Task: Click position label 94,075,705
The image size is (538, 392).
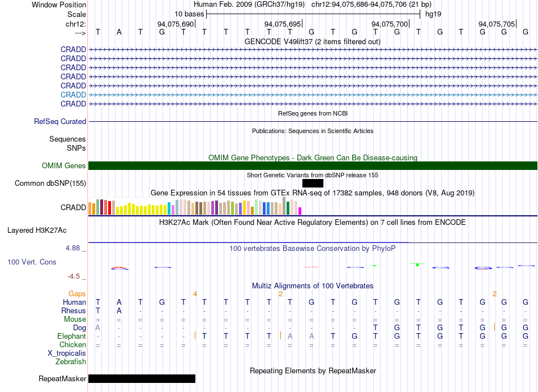Action: click(x=497, y=24)
